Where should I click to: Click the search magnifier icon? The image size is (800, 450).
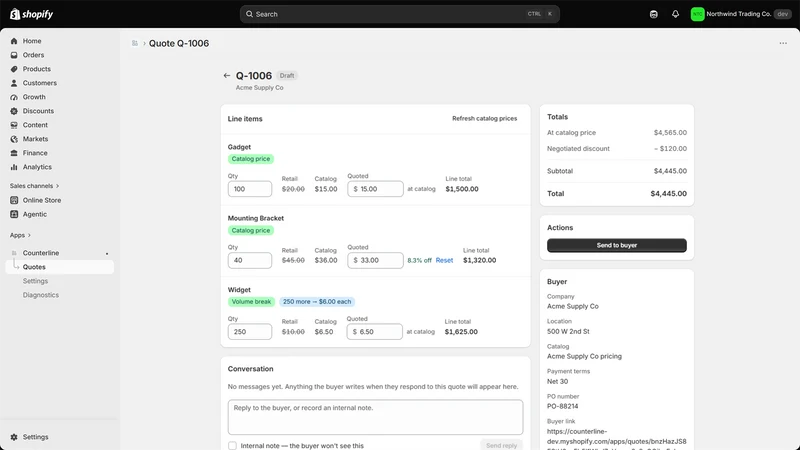(x=249, y=14)
